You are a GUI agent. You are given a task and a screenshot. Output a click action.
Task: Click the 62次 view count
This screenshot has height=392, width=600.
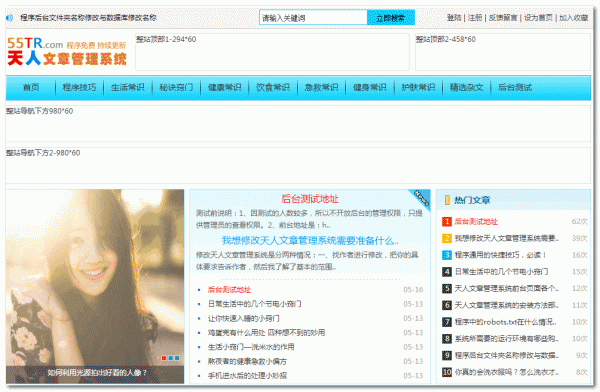click(580, 222)
